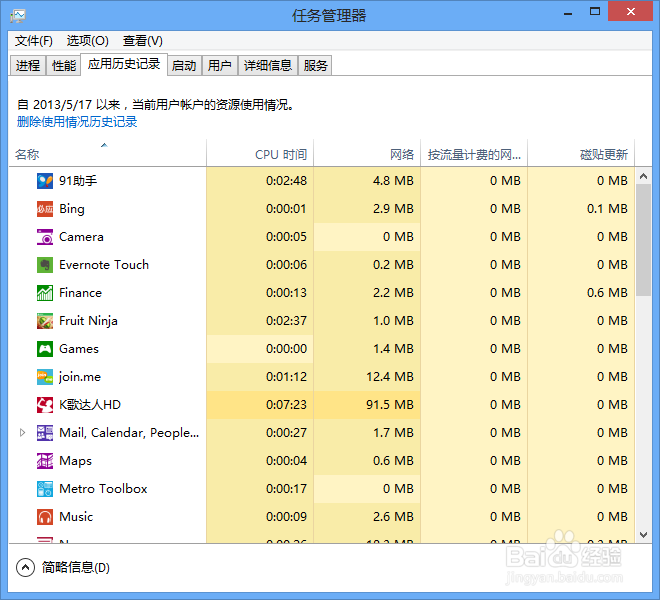
Task: Select the Camera app icon
Action: tap(45, 237)
